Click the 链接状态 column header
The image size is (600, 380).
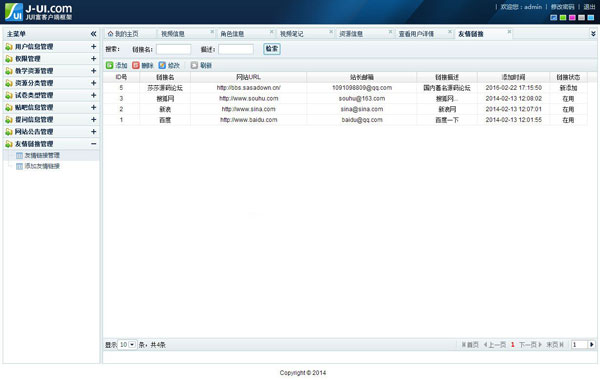click(x=568, y=77)
